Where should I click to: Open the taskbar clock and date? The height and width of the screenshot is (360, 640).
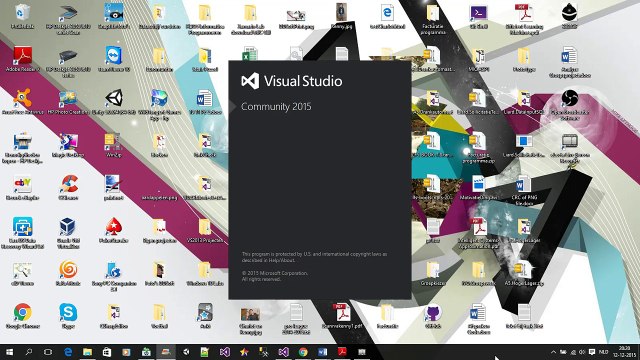(x=624, y=352)
